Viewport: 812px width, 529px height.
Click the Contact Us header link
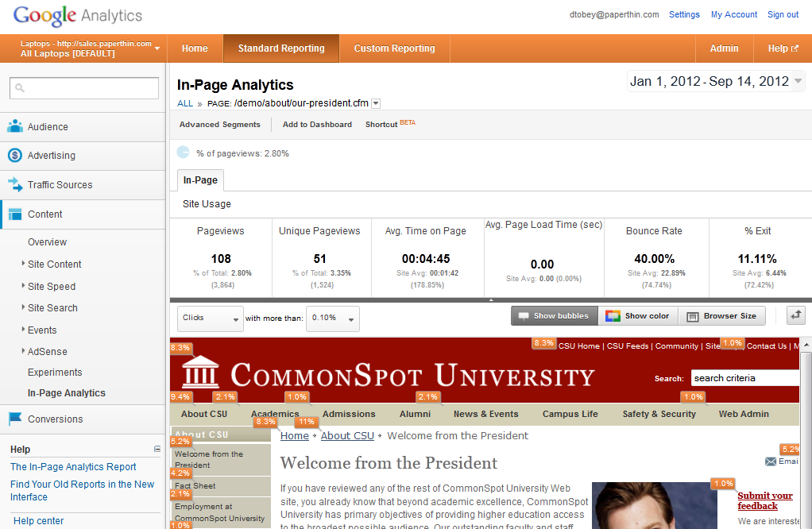(767, 346)
